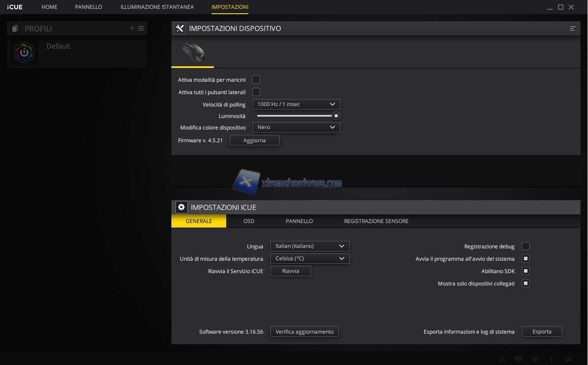Open the Facebook link in footer
588x365 pixels.
click(552, 359)
